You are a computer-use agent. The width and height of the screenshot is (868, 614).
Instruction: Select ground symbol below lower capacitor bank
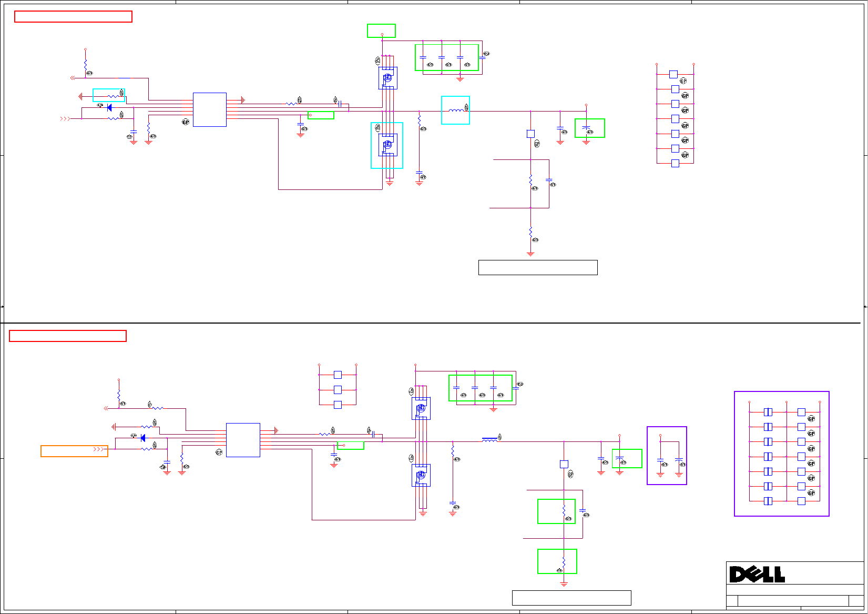(x=493, y=409)
